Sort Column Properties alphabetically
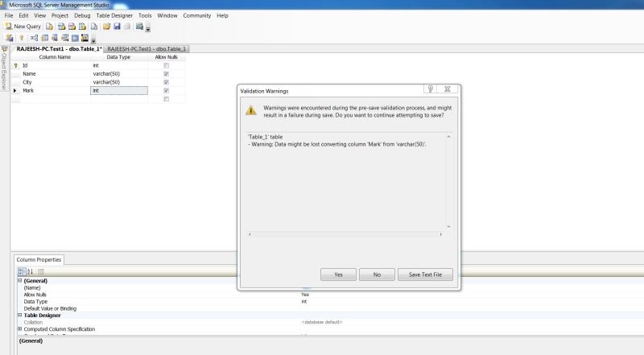The width and height of the screenshot is (644, 355). click(x=30, y=271)
